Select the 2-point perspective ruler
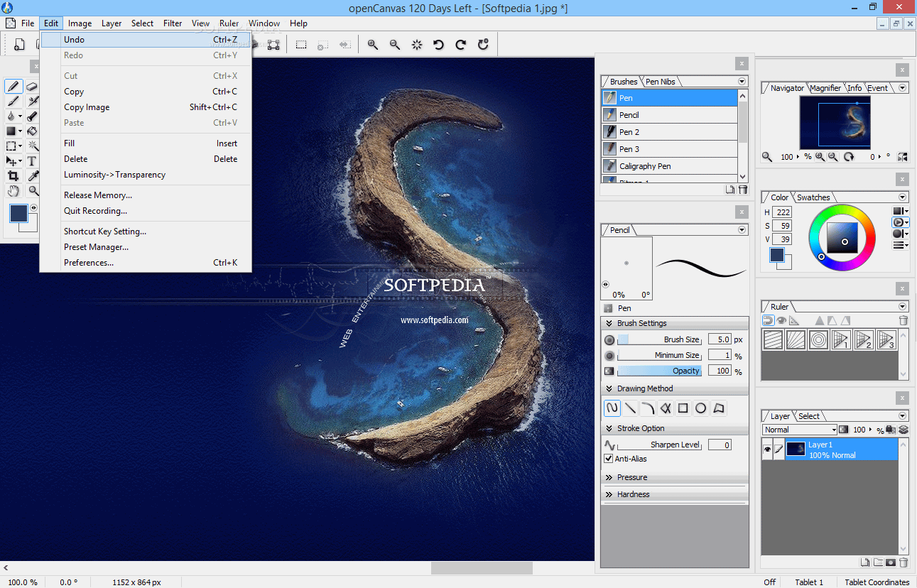Screen dimensions: 917x588 pyautogui.click(x=863, y=340)
